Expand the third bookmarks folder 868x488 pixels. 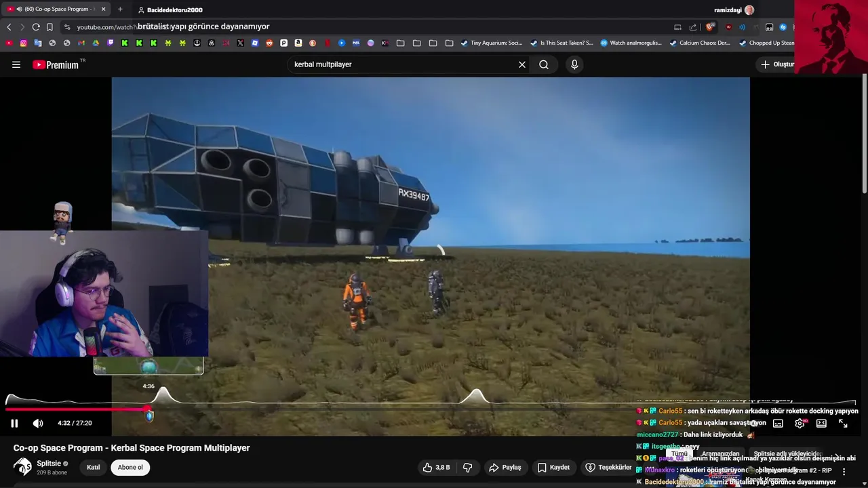(433, 43)
